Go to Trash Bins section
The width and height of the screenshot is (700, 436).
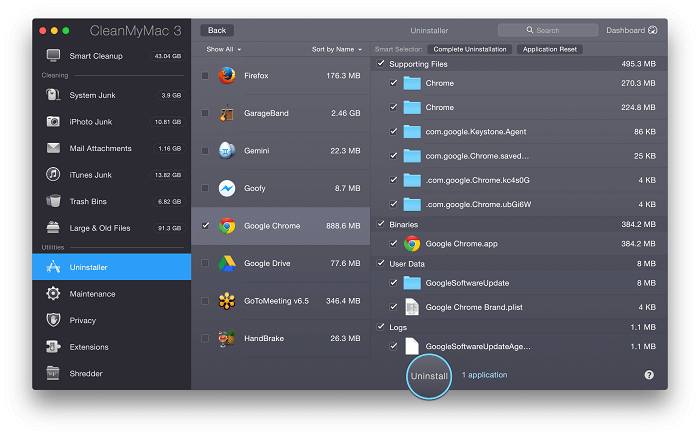tap(112, 201)
